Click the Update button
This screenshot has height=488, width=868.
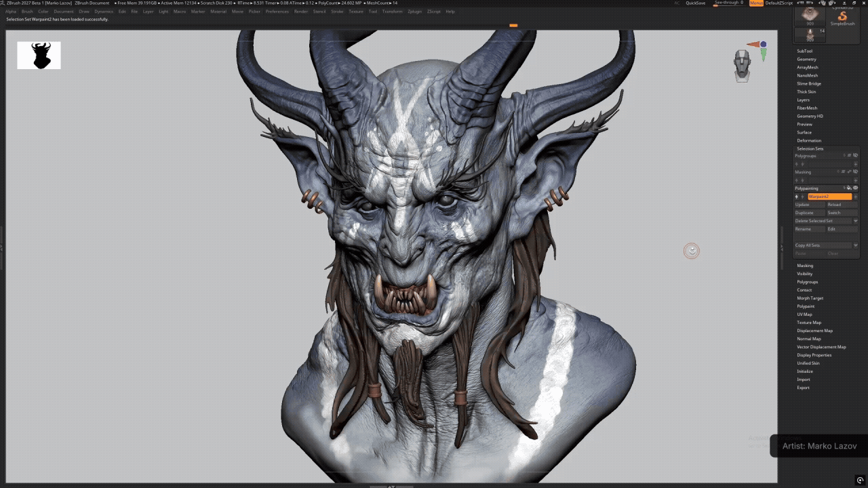pos(809,205)
